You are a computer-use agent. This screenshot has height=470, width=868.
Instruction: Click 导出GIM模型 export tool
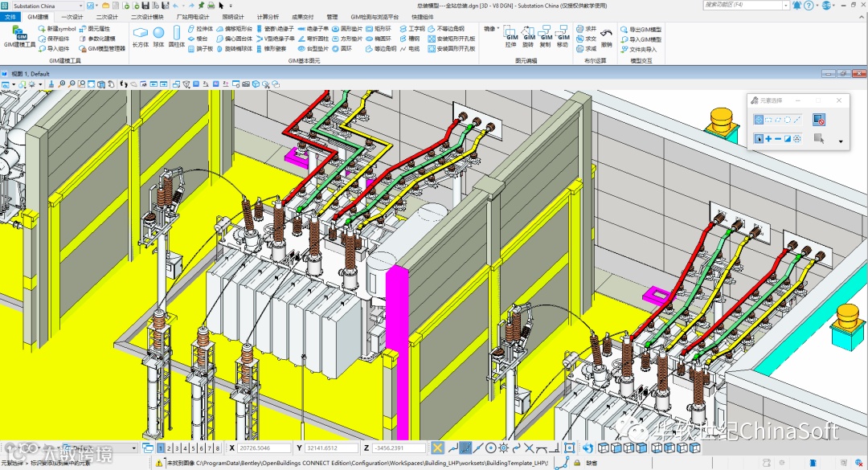(x=641, y=30)
